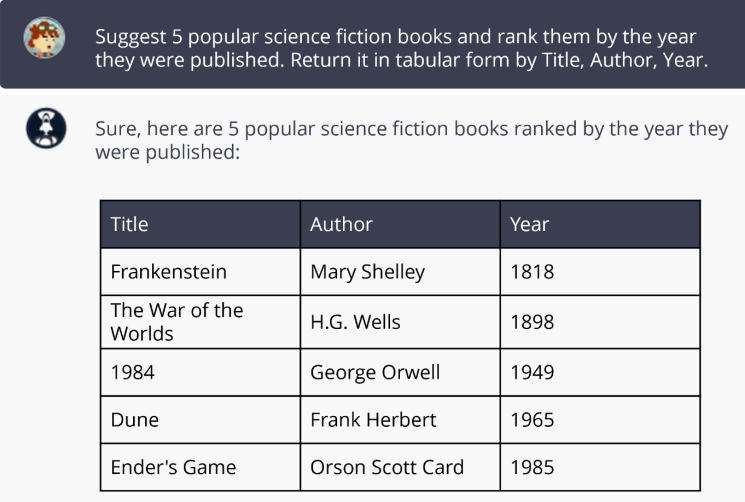Select the Title column header
The height and width of the screenshot is (502, 745).
[x=201, y=224]
